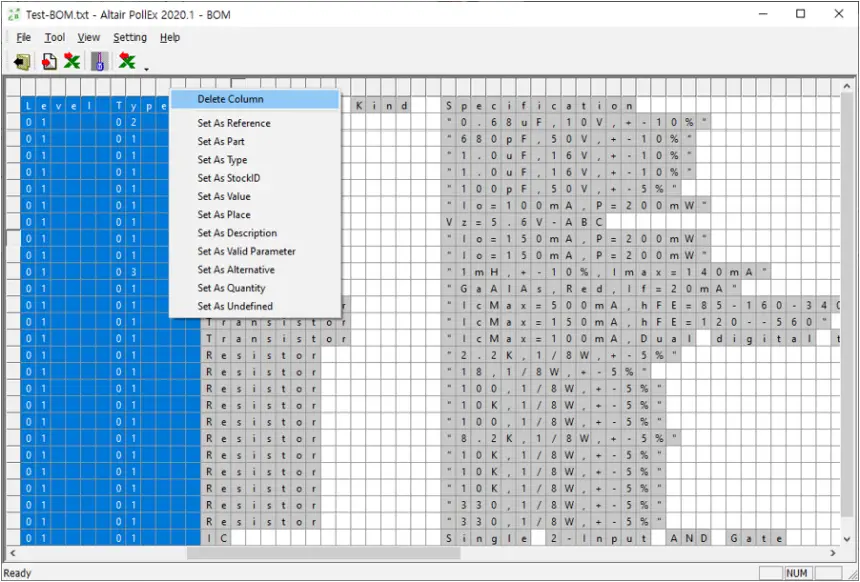
Task: Click the IcMax=500mA specification row
Action: point(641,305)
